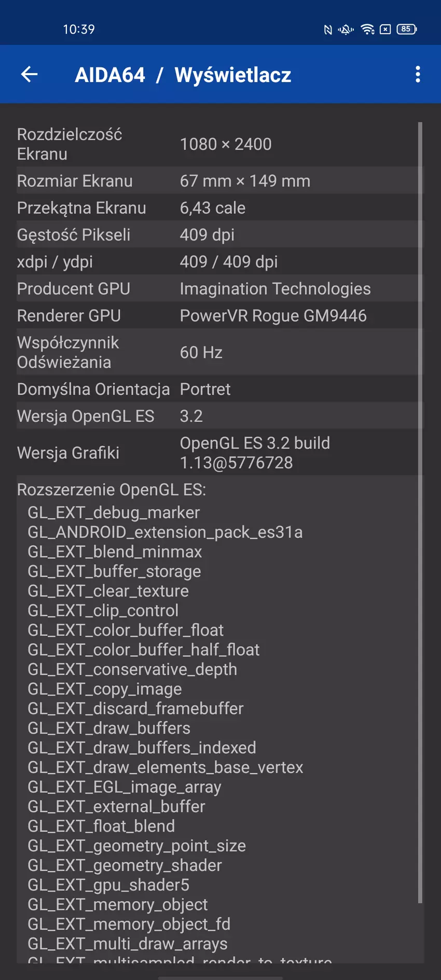
Task: Tap the GL_EXT_debug_marker extension entry
Action: point(114,513)
